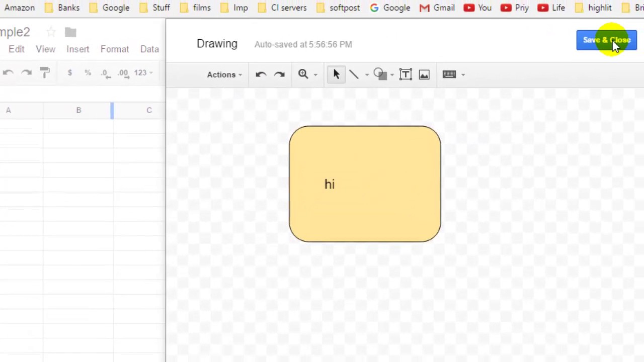Open the Actions dropdown menu

224,74
